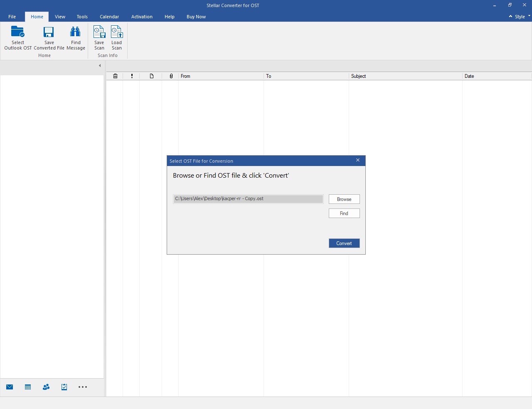
Task: Open the Activation tab
Action: [x=142, y=17]
